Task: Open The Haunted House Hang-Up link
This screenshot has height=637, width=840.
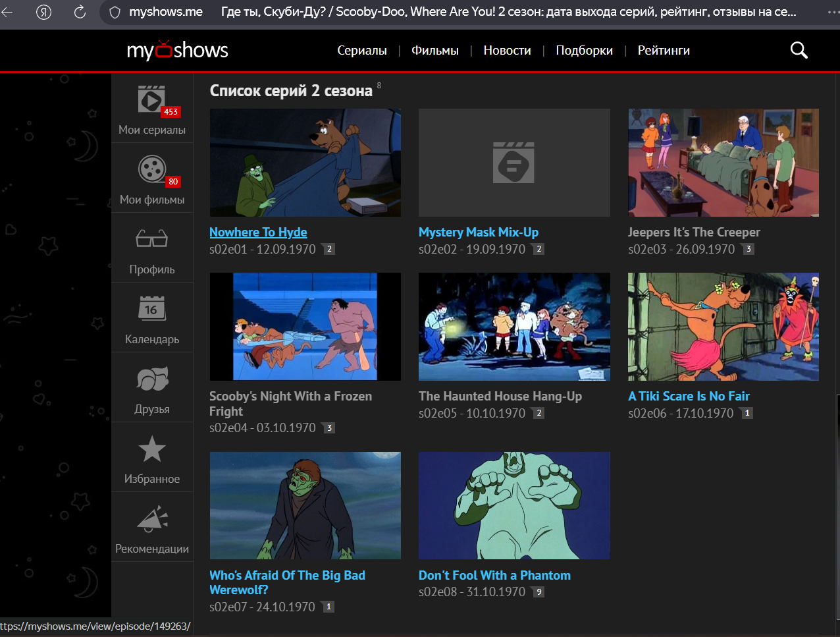Action: [500, 396]
